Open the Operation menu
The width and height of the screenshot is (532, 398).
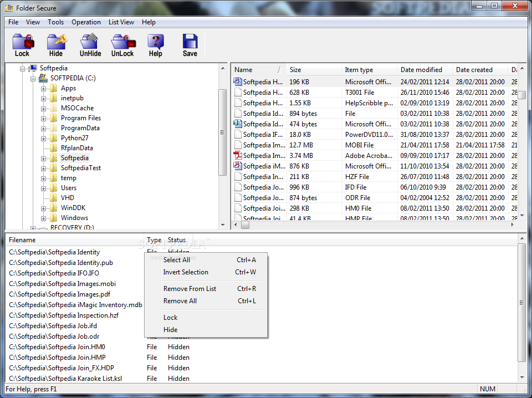(86, 22)
